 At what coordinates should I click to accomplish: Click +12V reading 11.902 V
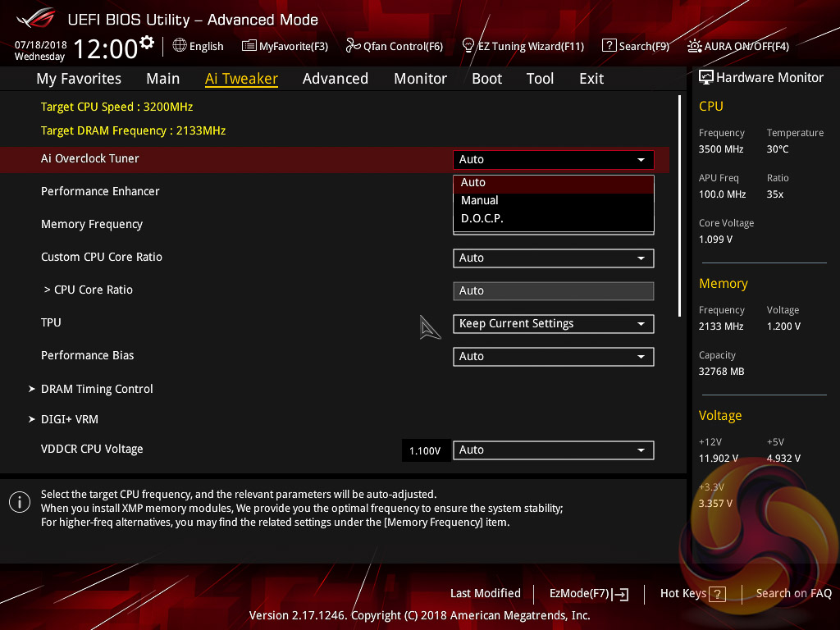point(719,458)
